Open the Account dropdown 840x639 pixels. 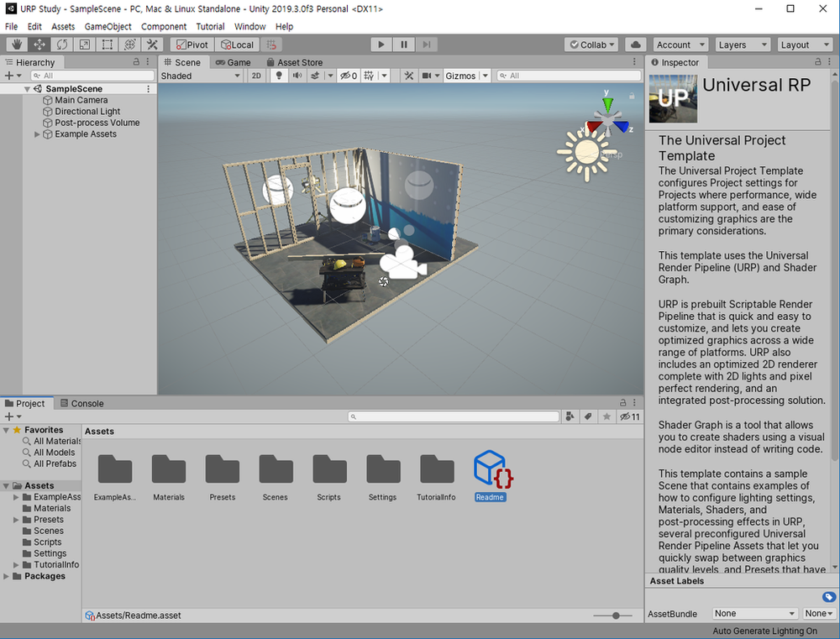click(x=680, y=45)
